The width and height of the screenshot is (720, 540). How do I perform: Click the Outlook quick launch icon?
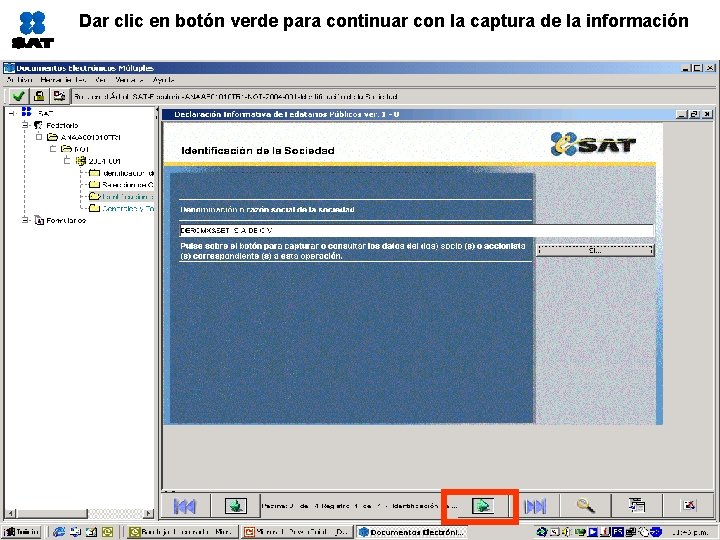tap(107, 532)
